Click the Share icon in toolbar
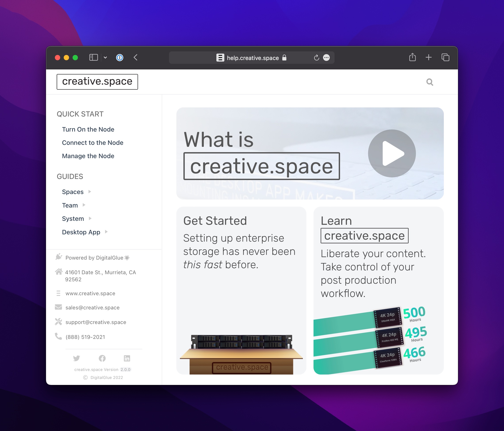Screen dimensions: 504x431 [x=412, y=57]
